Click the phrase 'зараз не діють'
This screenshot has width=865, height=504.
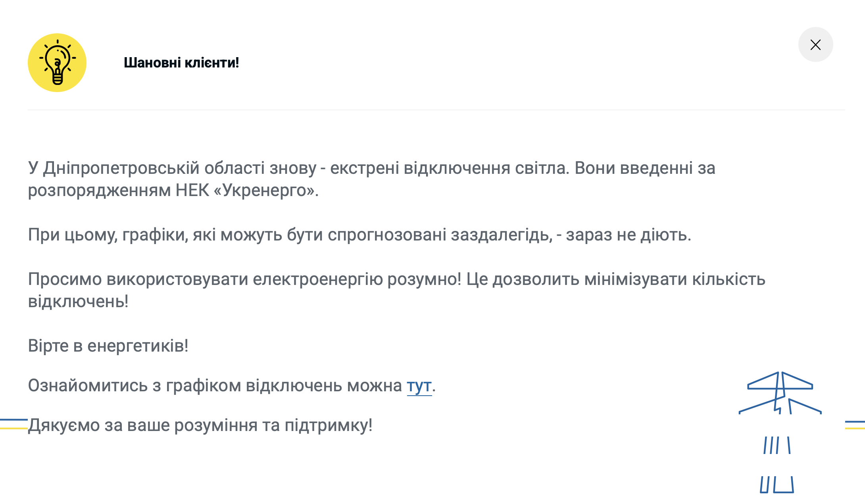628,235
